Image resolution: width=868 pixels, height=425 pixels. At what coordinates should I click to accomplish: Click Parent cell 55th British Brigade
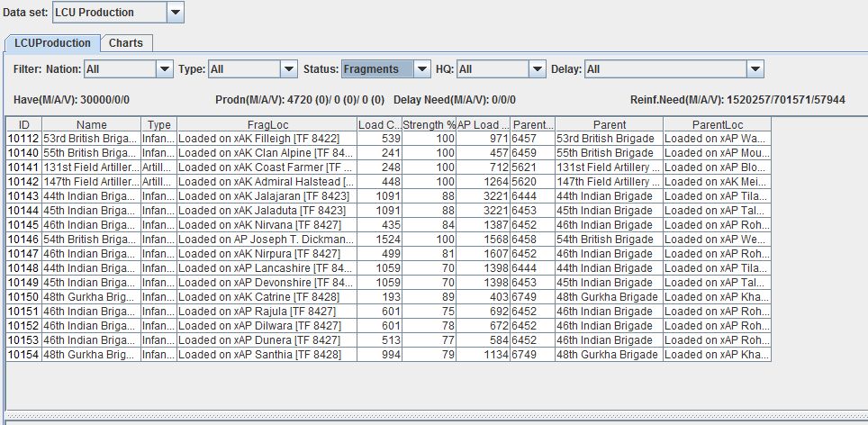tap(609, 153)
